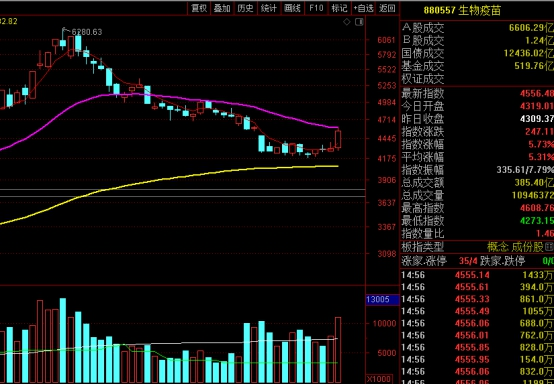Image resolution: width=554 pixels, height=385 pixels.
Task: Click the 4445 price axis label
Action: pos(386,139)
